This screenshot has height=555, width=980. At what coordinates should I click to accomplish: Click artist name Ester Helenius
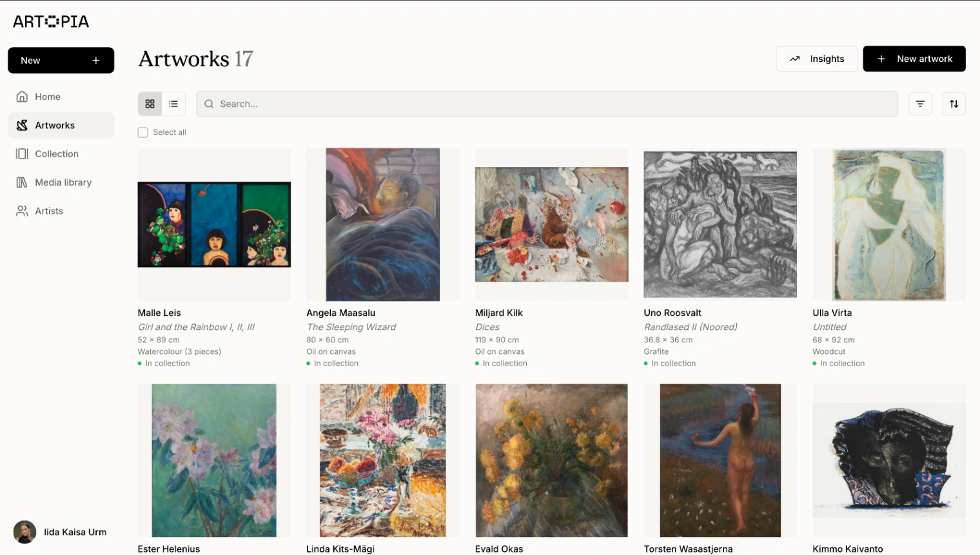point(169,549)
